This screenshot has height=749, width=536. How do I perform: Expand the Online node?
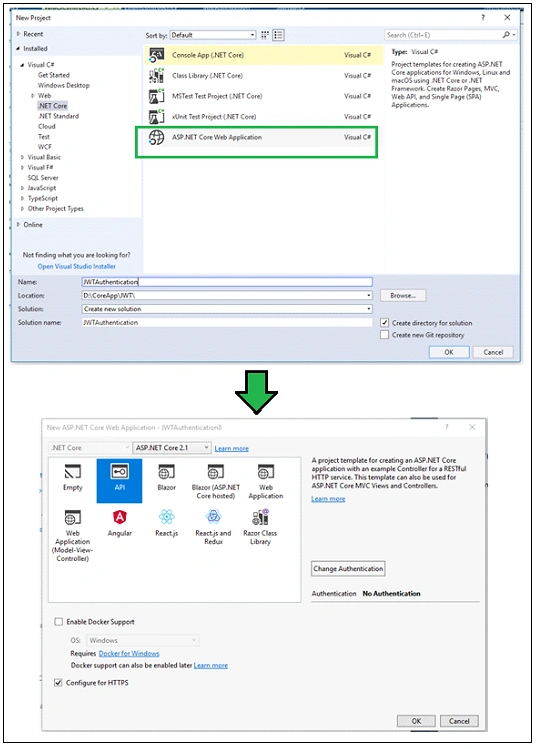[x=18, y=225]
